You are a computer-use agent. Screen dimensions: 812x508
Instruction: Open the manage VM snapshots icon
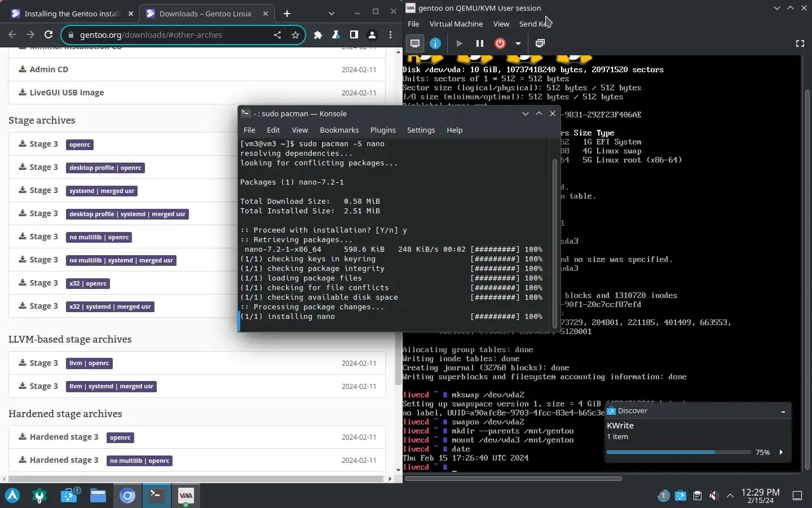pos(540,43)
